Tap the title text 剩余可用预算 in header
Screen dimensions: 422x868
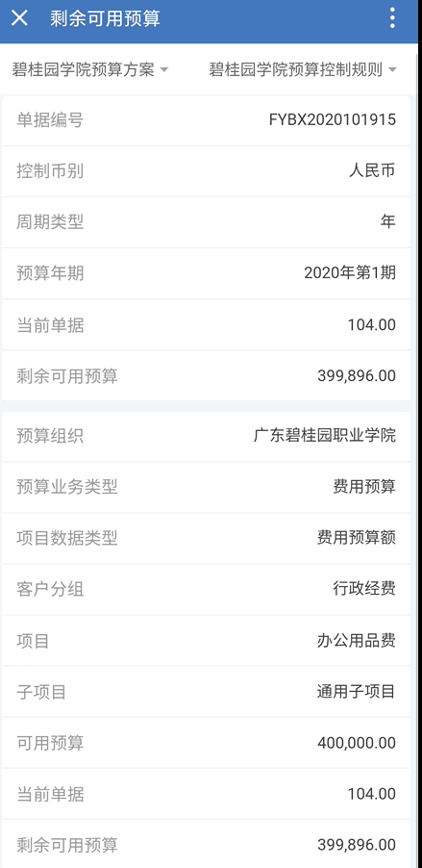[105, 18]
